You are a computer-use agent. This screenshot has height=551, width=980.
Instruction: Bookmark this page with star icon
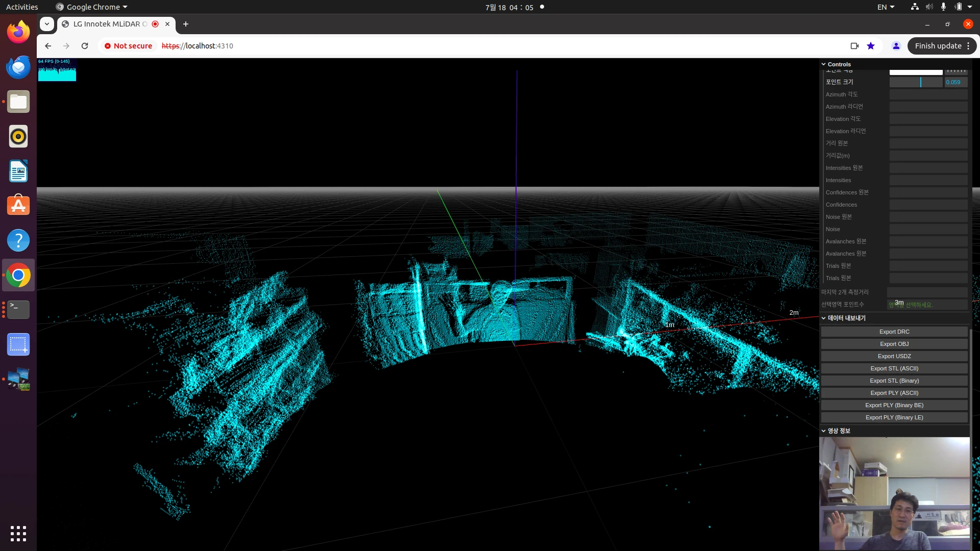click(x=871, y=46)
